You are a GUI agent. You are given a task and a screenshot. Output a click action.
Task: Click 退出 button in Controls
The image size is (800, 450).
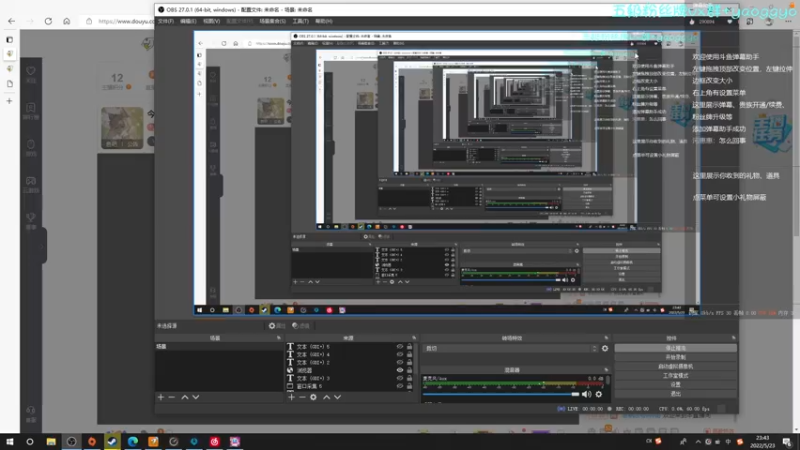[x=676, y=394]
